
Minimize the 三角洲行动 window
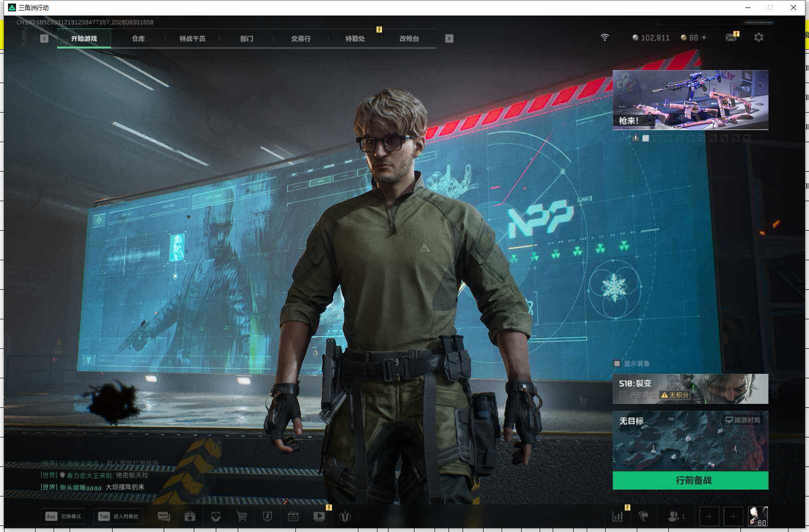(748, 8)
